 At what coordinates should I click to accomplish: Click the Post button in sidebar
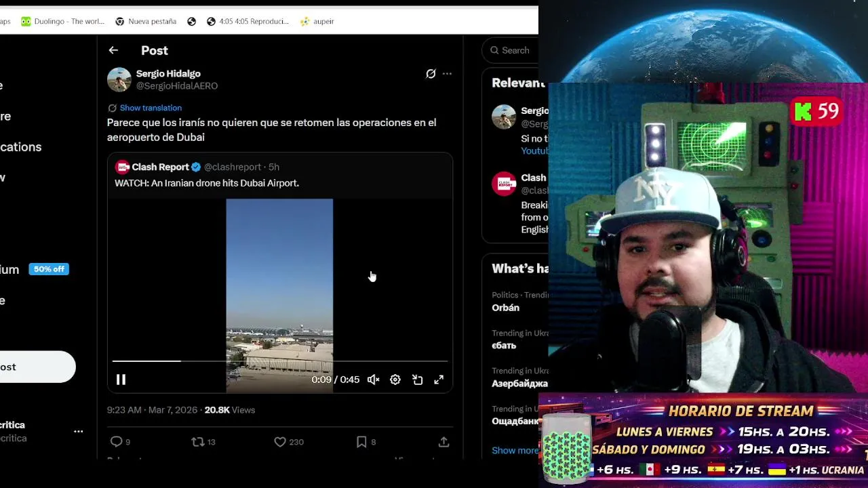37,367
